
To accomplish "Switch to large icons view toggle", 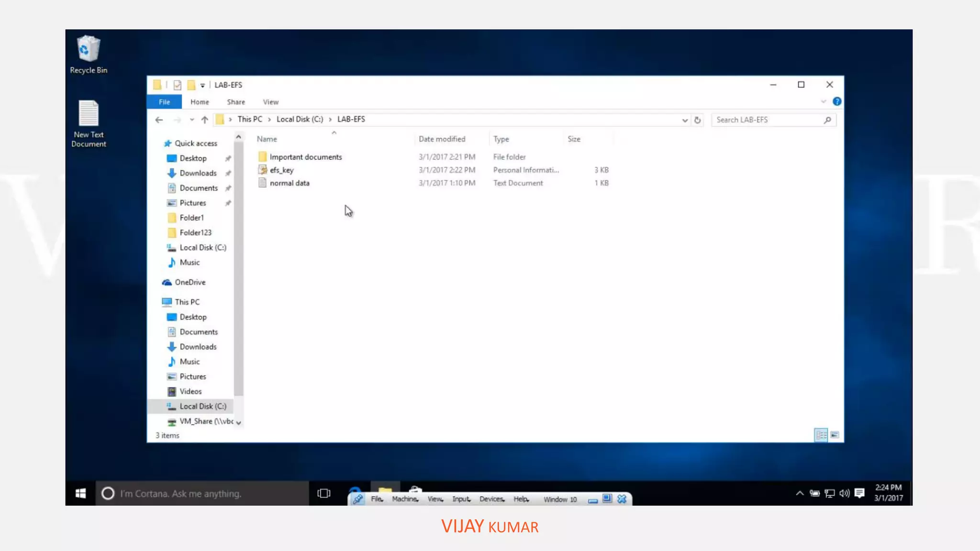I will [x=835, y=435].
